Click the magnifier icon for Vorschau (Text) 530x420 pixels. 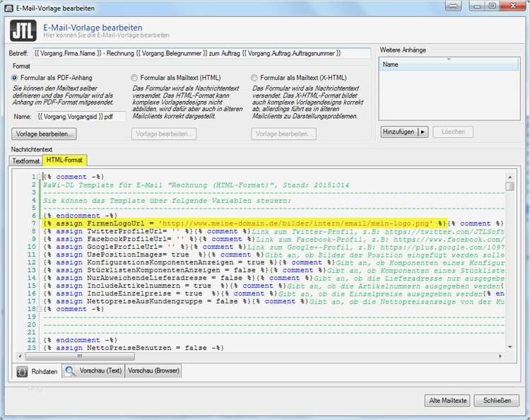(x=71, y=371)
